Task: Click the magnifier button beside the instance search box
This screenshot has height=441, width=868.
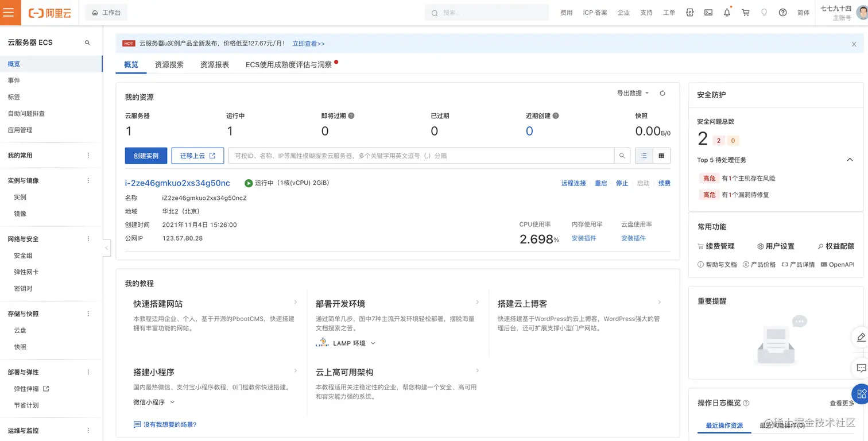Action: point(622,156)
